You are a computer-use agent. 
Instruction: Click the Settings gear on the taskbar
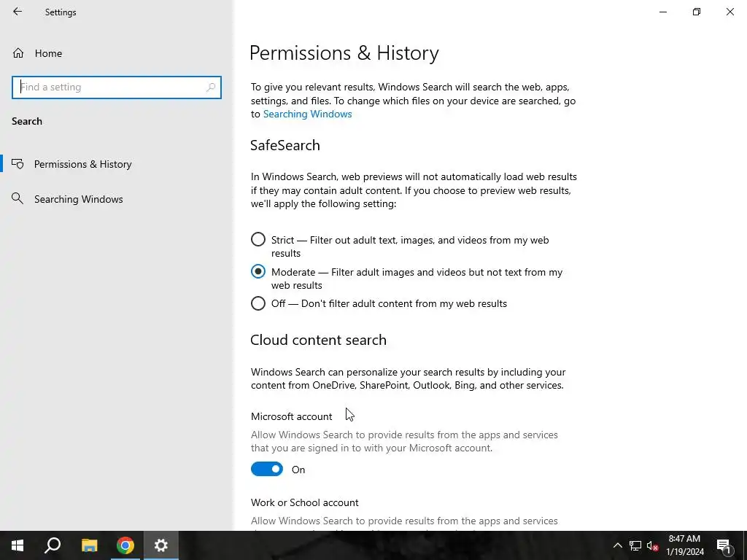[161, 545]
